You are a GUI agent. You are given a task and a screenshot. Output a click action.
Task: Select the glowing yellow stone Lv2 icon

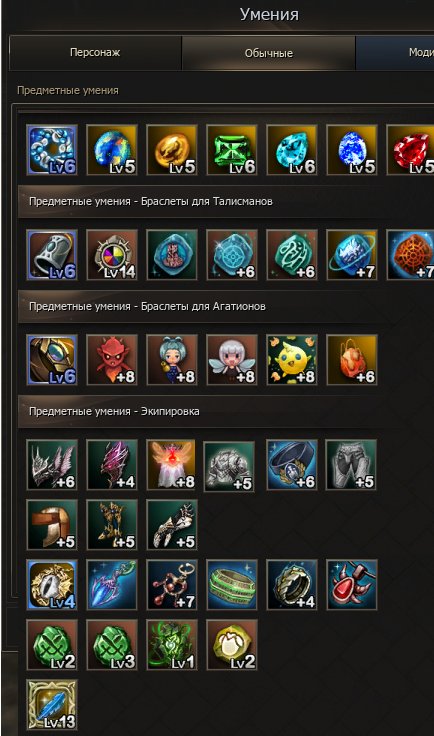click(232, 645)
